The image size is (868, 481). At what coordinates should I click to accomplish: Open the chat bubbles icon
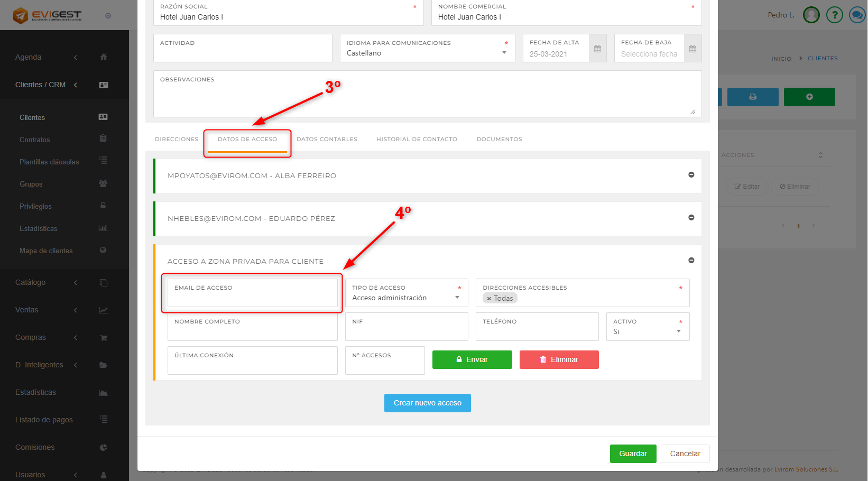point(856,15)
